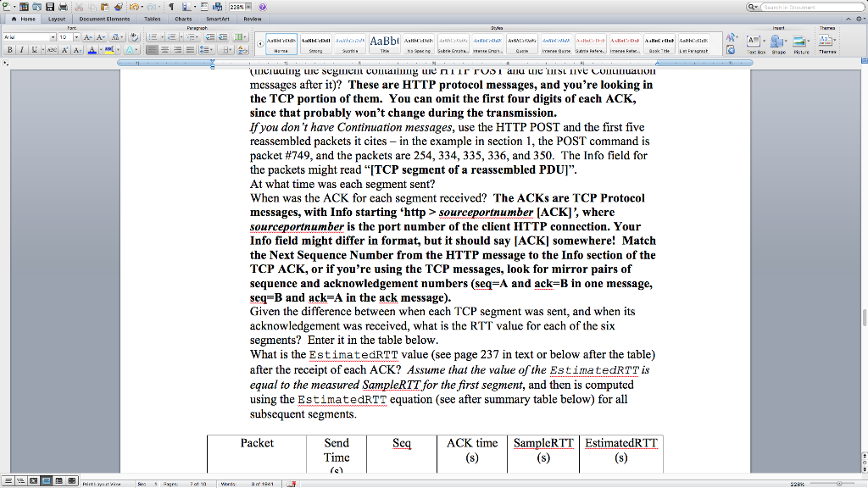Insert a Text Box from the ribbon

(754, 40)
